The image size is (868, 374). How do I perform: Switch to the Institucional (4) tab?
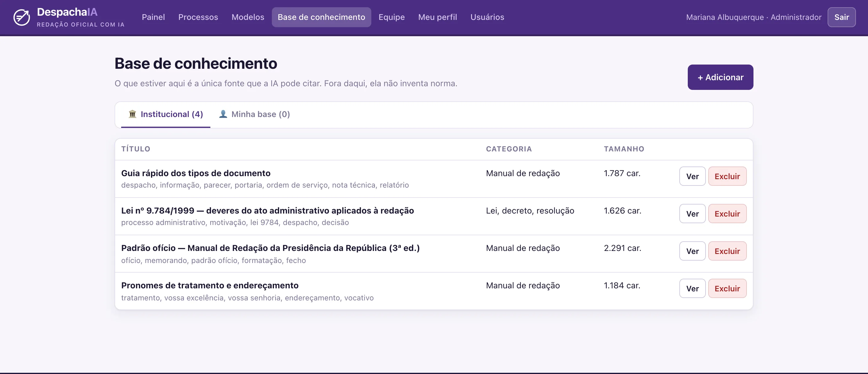coord(166,114)
